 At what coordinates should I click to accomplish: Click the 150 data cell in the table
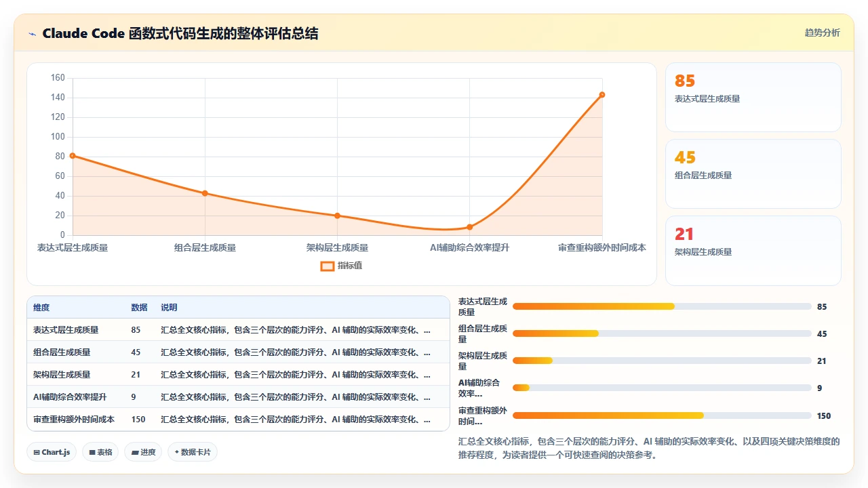(138, 420)
